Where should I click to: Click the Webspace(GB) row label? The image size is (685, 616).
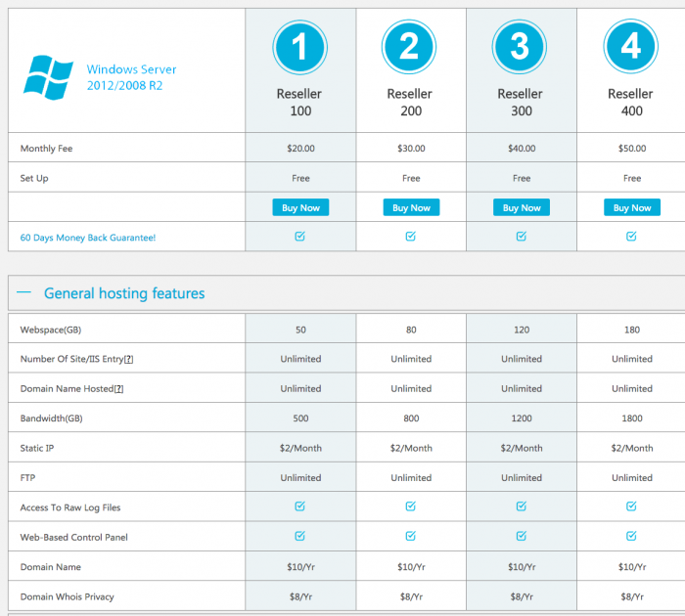point(51,330)
